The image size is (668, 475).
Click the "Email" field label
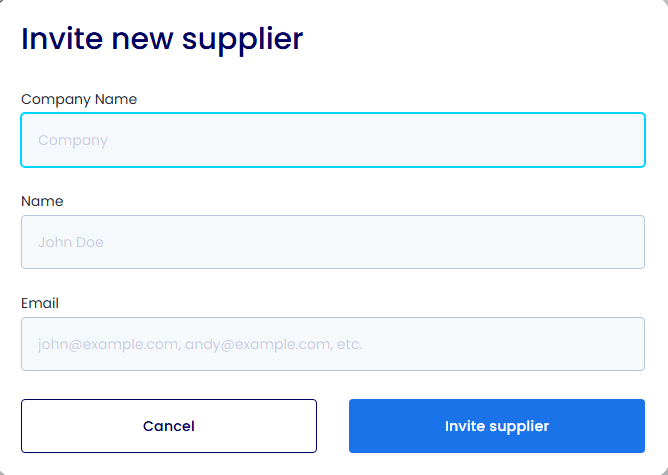[x=40, y=303]
